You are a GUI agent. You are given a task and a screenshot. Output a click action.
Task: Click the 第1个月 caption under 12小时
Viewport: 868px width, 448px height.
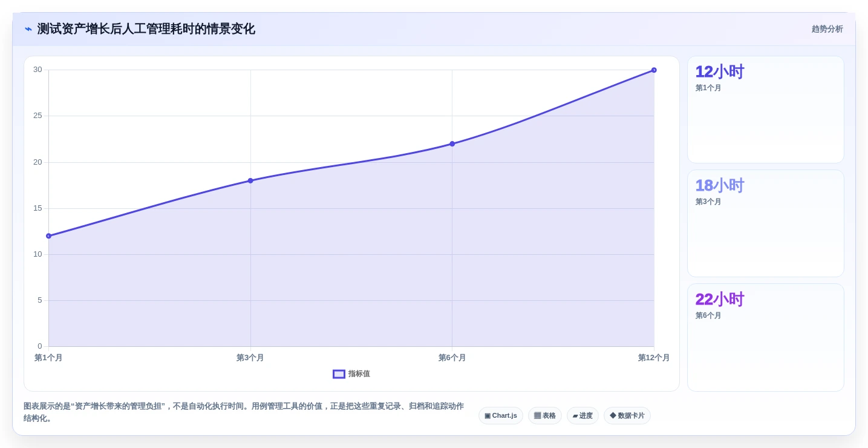coord(708,88)
